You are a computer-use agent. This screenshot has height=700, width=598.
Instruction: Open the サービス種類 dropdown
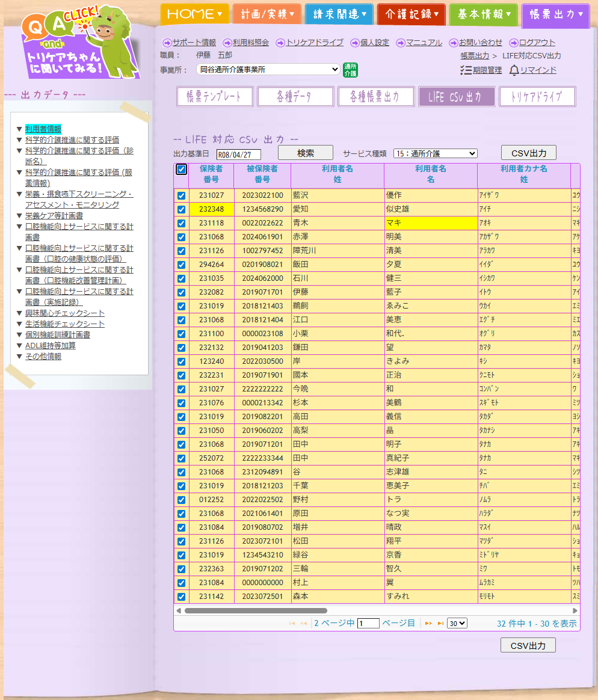pyautogui.click(x=435, y=153)
